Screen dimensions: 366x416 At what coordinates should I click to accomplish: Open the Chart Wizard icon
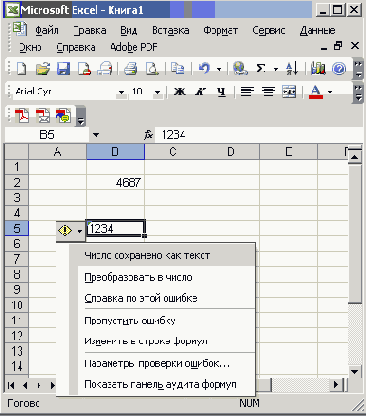coord(318,69)
